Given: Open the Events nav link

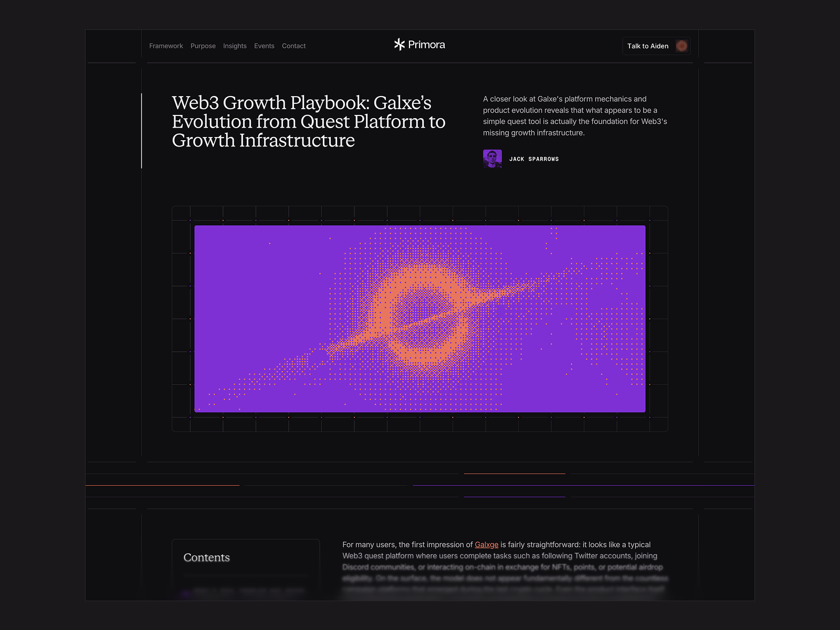Looking at the screenshot, I should [264, 46].
